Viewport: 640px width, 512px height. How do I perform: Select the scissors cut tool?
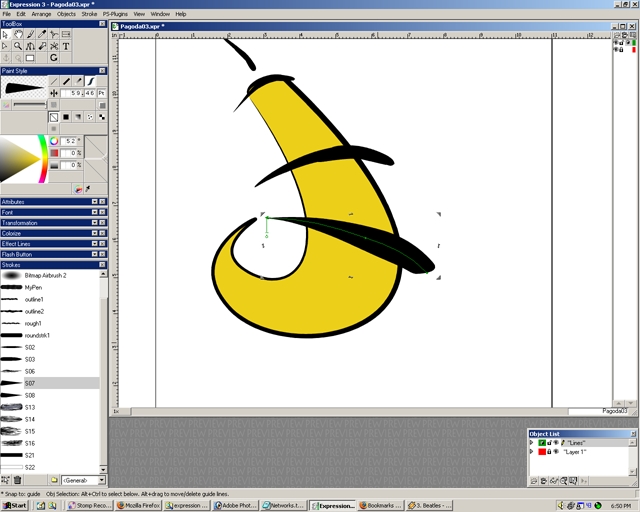point(54,46)
